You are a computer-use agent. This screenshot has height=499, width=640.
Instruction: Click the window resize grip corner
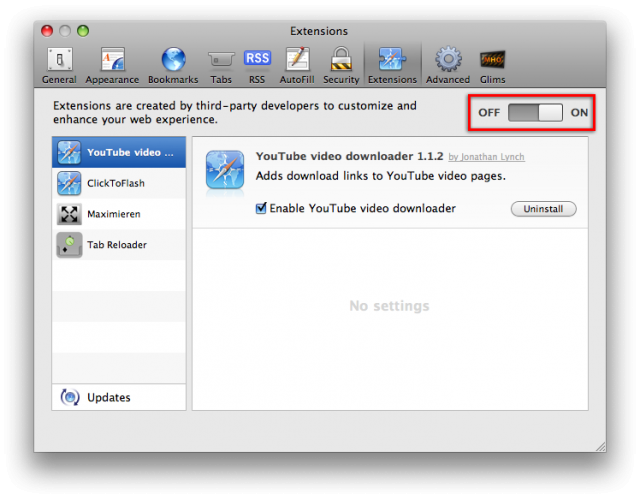tap(600, 446)
